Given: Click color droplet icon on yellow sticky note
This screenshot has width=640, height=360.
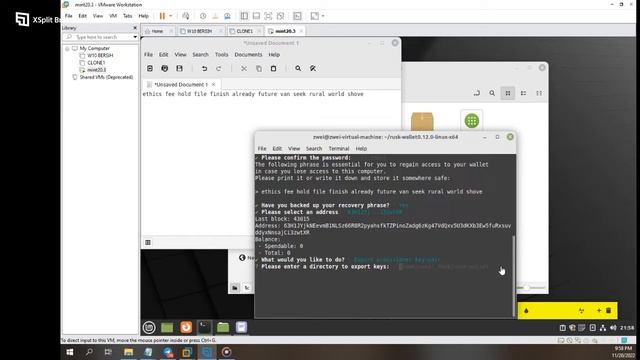Looking at the screenshot, I should coord(526,311).
